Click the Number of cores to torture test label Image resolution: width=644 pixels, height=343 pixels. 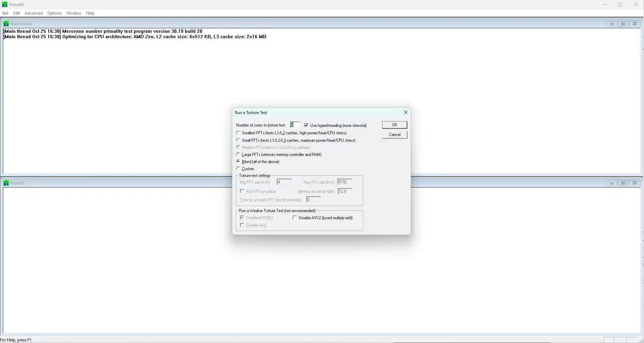pyautogui.click(x=261, y=125)
